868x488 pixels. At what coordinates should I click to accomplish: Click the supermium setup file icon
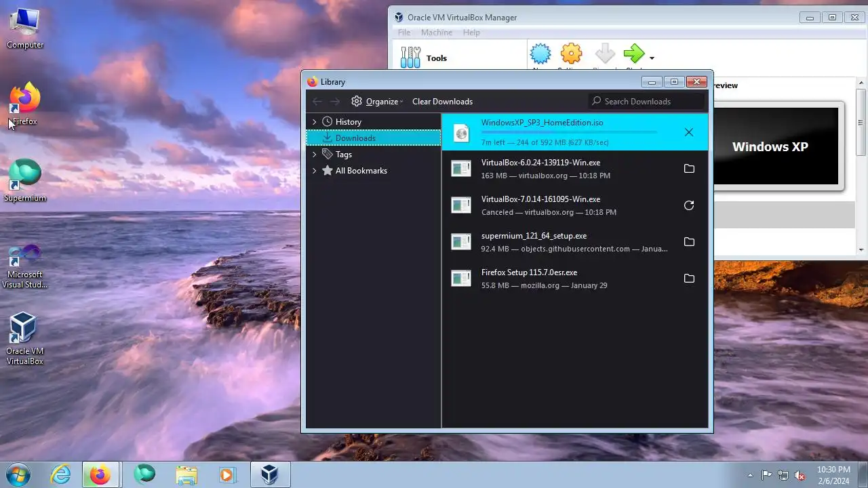461,242
